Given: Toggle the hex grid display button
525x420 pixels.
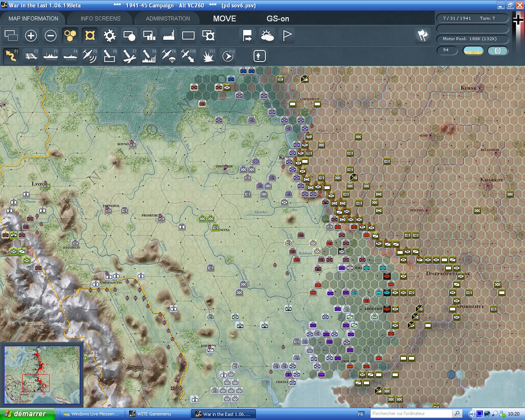Looking at the screenshot, I should [70, 36].
